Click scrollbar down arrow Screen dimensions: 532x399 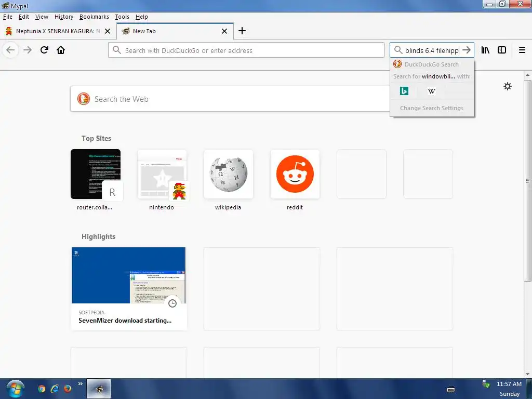point(527,374)
